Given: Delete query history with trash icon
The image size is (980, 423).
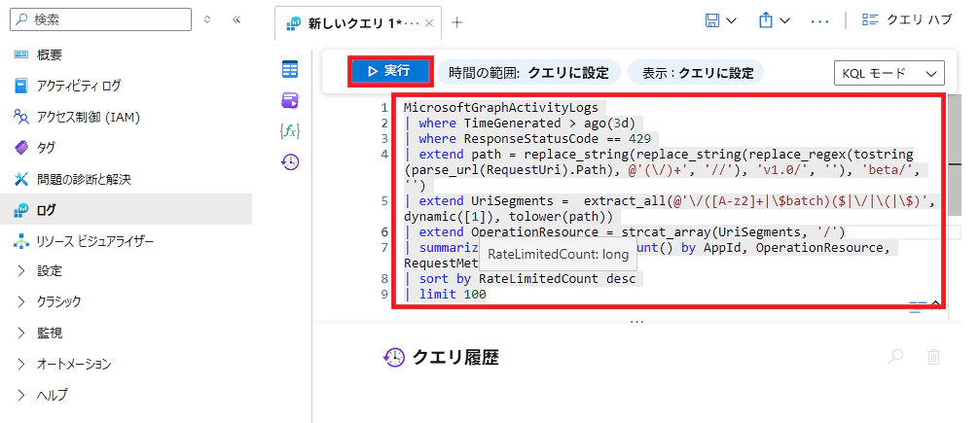Looking at the screenshot, I should coord(933,358).
